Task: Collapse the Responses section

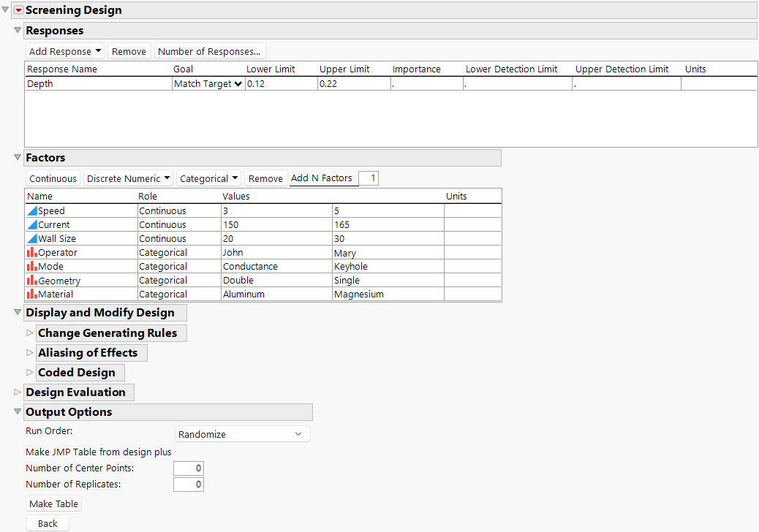Action: 18,31
